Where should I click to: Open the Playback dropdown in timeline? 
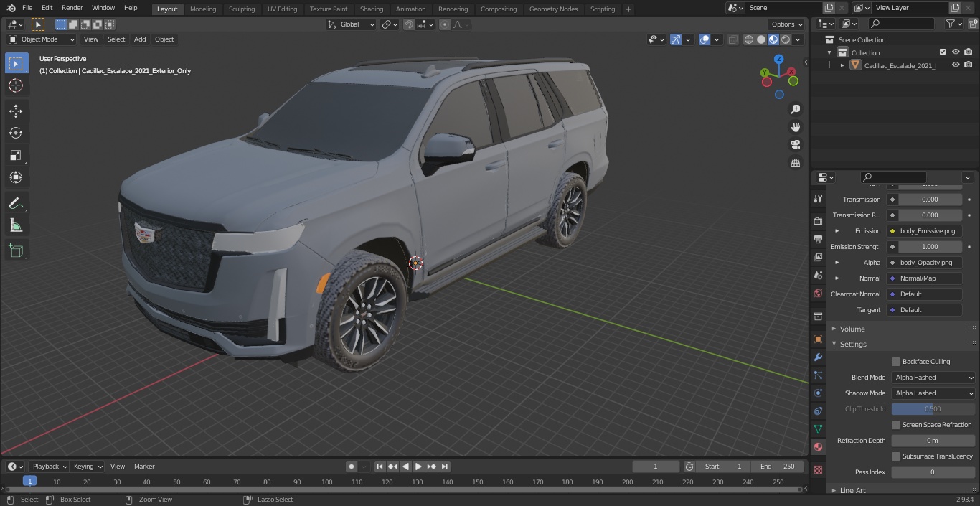(48, 467)
